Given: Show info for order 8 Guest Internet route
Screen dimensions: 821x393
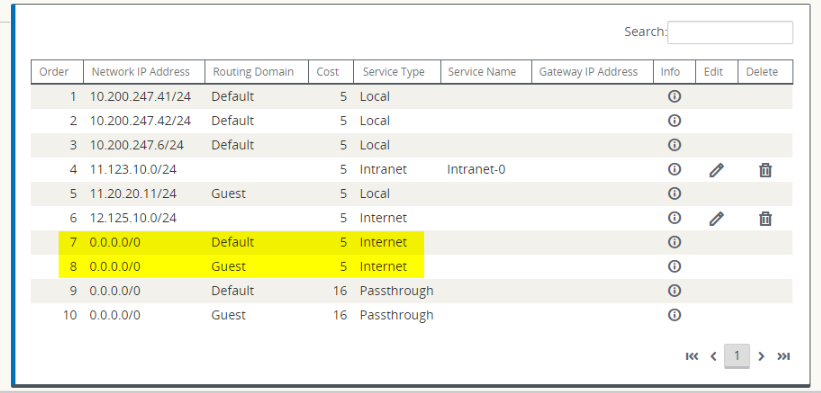Looking at the screenshot, I should (x=674, y=266).
